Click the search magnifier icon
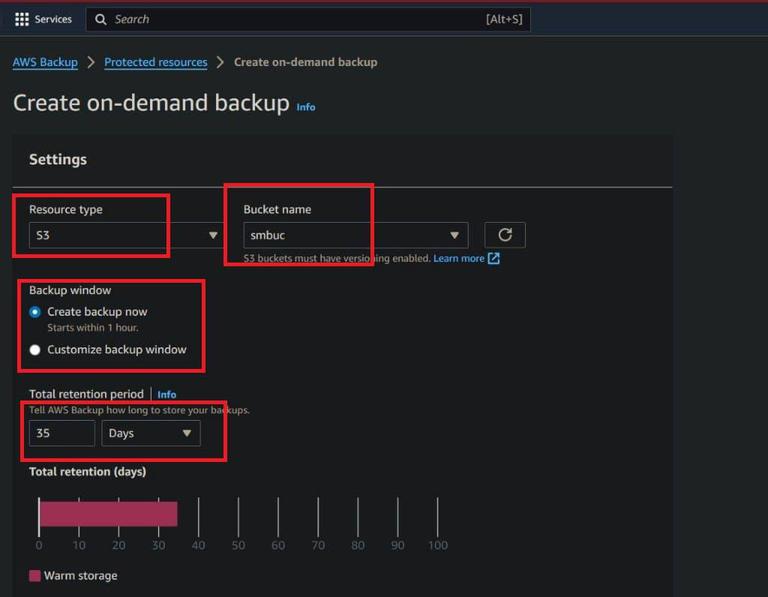The height and width of the screenshot is (597, 768). 100,20
